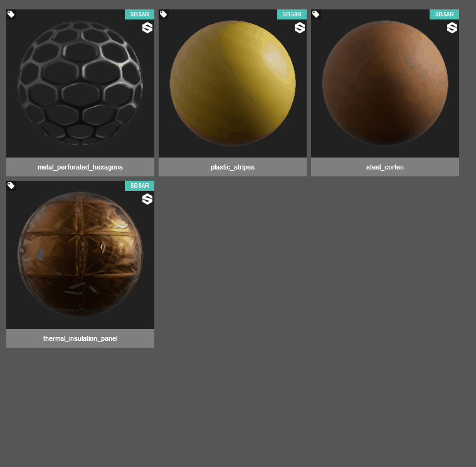Click the thermal_insulation_panel name label

[x=80, y=338]
